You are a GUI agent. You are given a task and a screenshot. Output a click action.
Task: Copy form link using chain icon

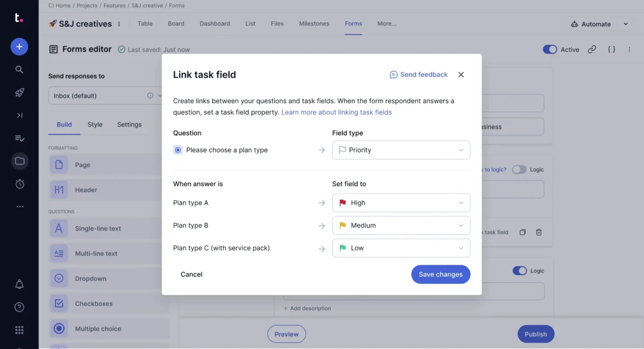pyautogui.click(x=592, y=49)
